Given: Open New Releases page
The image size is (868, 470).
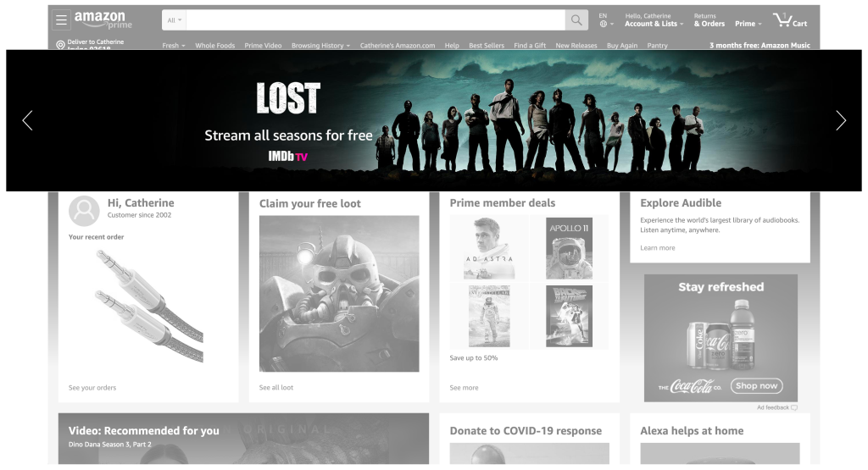Looking at the screenshot, I should 576,46.
